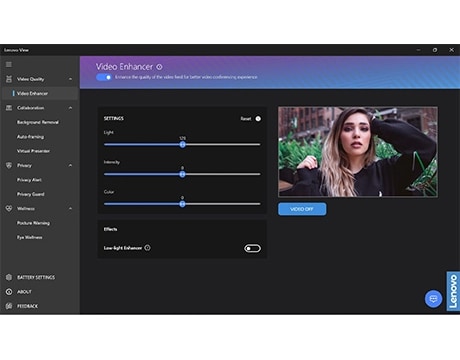Viewport: 460px width, 360px height.
Task: Open Privacy Guard in sidebar
Action: tap(30, 194)
